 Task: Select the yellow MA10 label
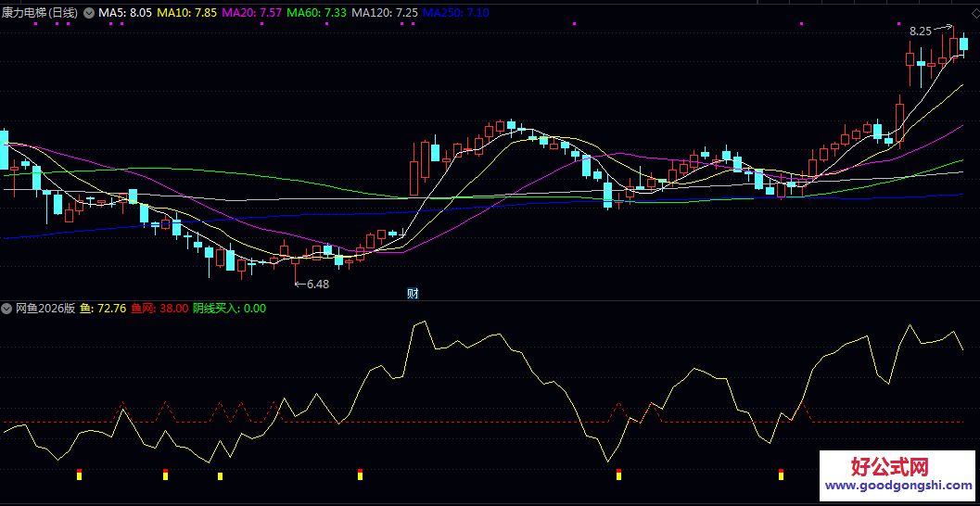pos(188,13)
